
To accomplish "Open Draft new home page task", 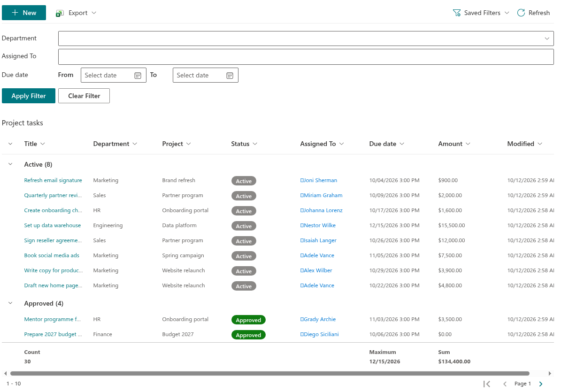I will [53, 285].
